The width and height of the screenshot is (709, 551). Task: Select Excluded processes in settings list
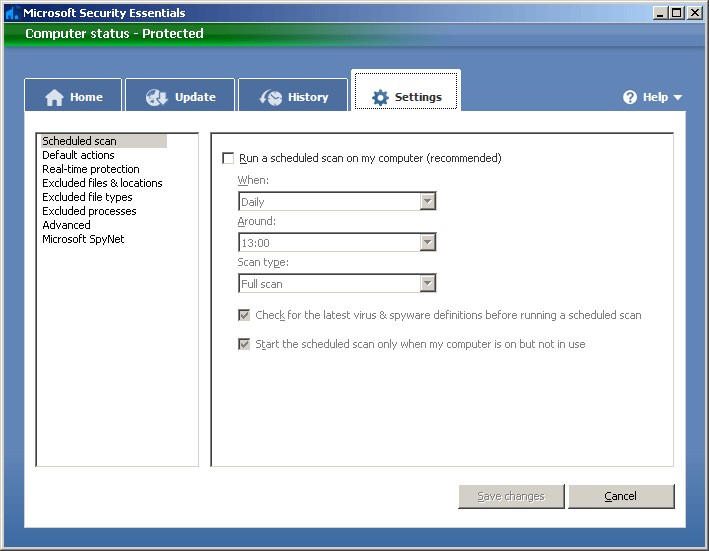pos(89,211)
